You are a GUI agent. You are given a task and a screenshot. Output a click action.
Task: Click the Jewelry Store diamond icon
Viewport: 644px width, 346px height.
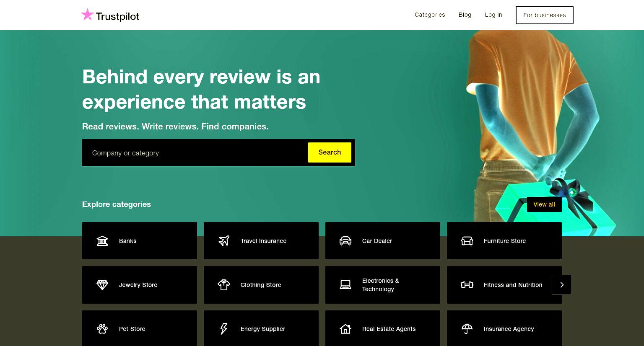pyautogui.click(x=102, y=285)
